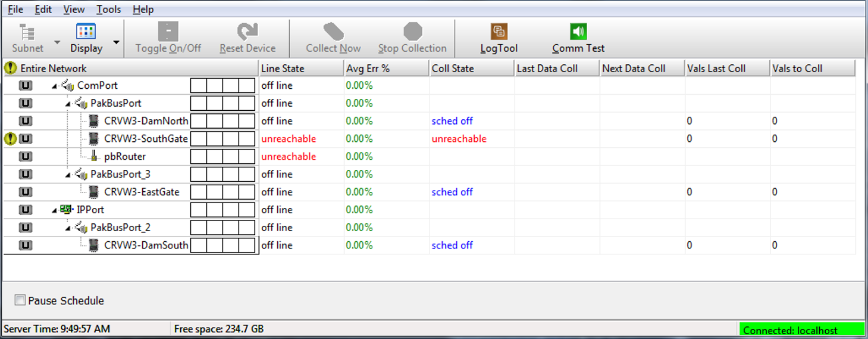Open the View menu
This screenshot has height=339, width=868.
pyautogui.click(x=74, y=10)
